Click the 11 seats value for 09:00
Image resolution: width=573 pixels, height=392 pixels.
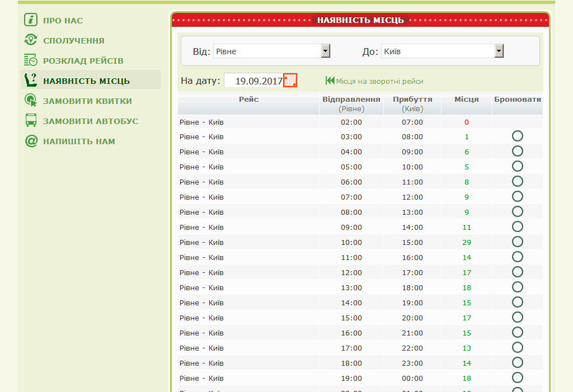(x=467, y=228)
